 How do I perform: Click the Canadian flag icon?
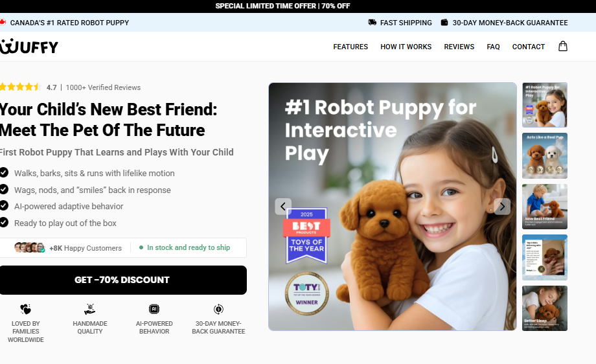(3, 22)
